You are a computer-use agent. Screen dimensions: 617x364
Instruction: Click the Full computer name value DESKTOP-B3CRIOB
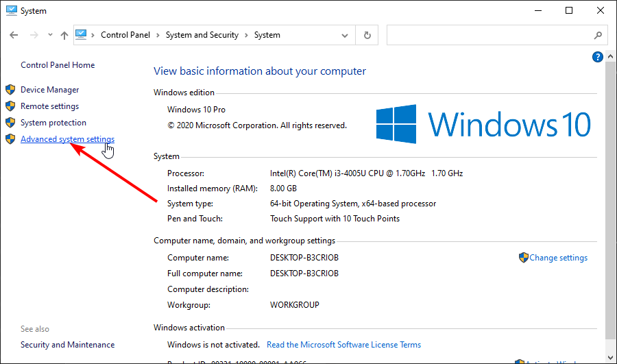pyautogui.click(x=304, y=274)
